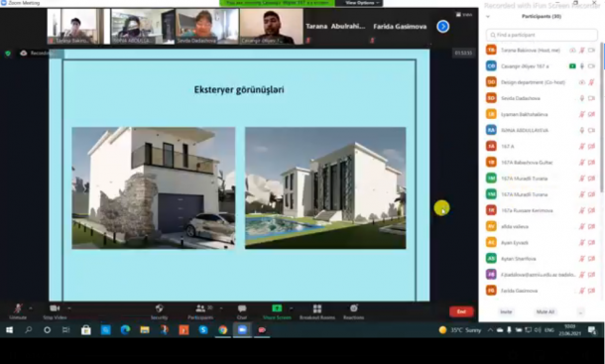Open the Participants panel icon

click(200, 308)
